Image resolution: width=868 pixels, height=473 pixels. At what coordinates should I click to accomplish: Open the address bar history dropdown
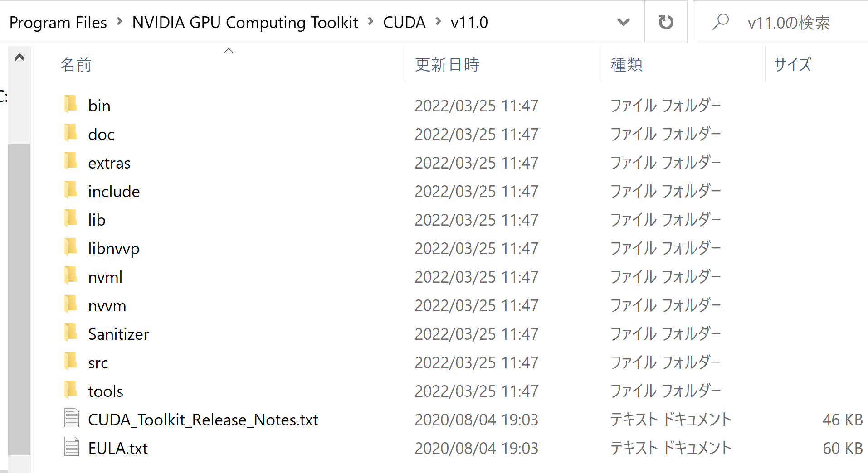624,22
